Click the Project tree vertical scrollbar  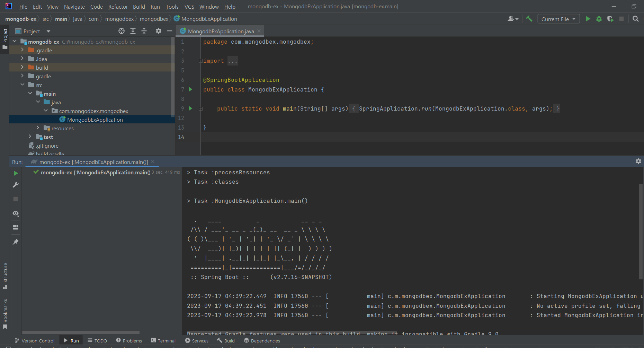173,76
